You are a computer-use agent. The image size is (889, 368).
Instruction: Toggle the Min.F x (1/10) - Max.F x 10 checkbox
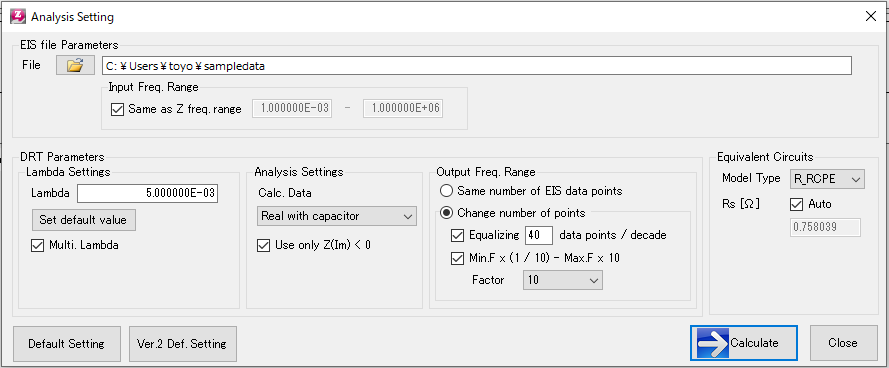coord(457,259)
